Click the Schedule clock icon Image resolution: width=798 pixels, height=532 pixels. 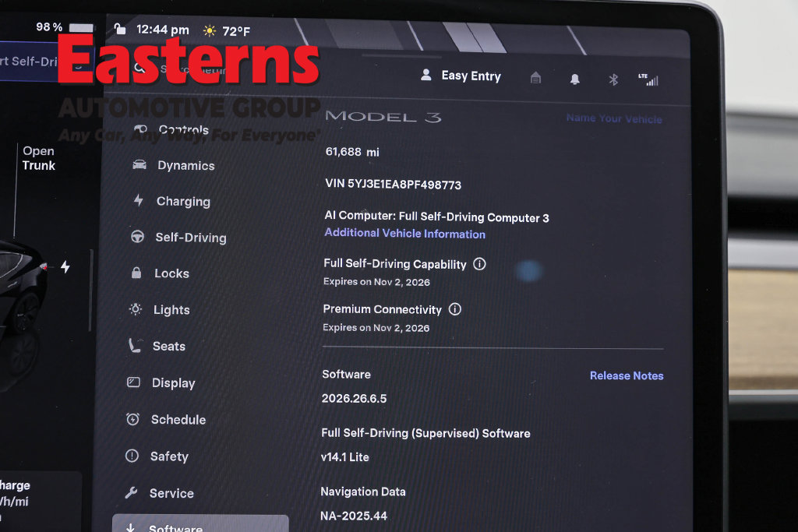(132, 418)
